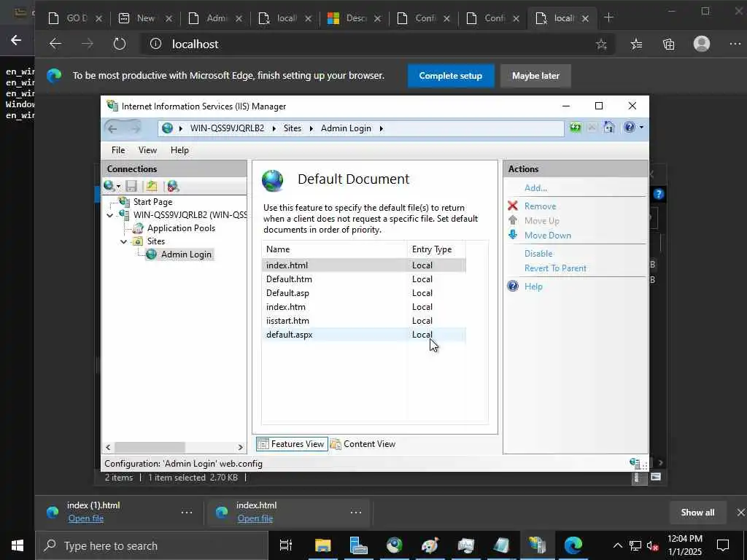Click the Save connections disk icon
Viewport: 747px width, 560px height.
click(x=131, y=186)
